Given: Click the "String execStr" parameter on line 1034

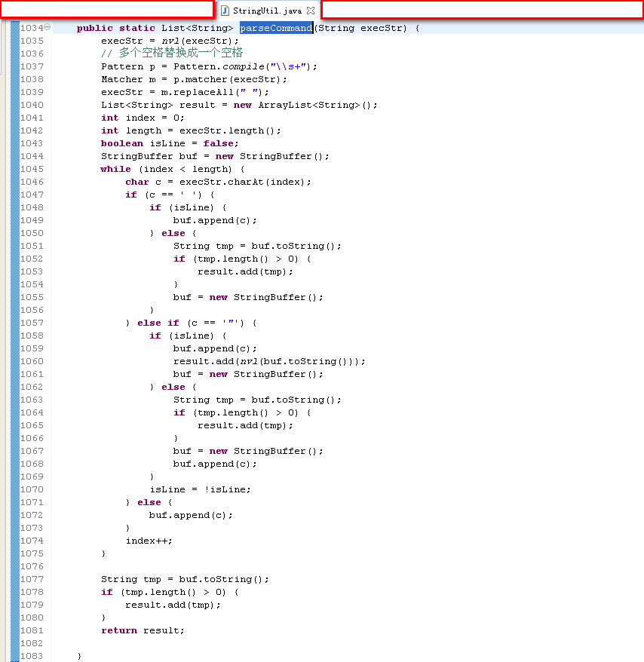Looking at the screenshot, I should pos(363,28).
